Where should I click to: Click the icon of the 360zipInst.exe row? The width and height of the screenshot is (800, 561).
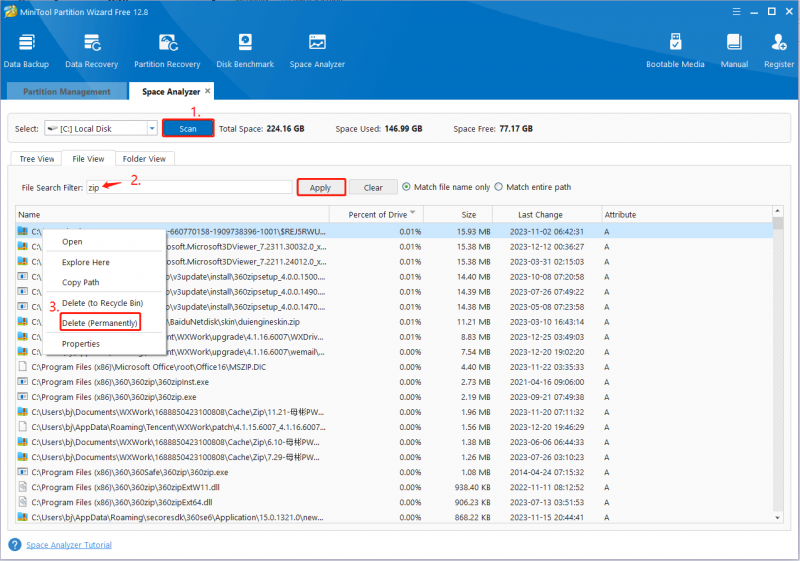[x=22, y=381]
